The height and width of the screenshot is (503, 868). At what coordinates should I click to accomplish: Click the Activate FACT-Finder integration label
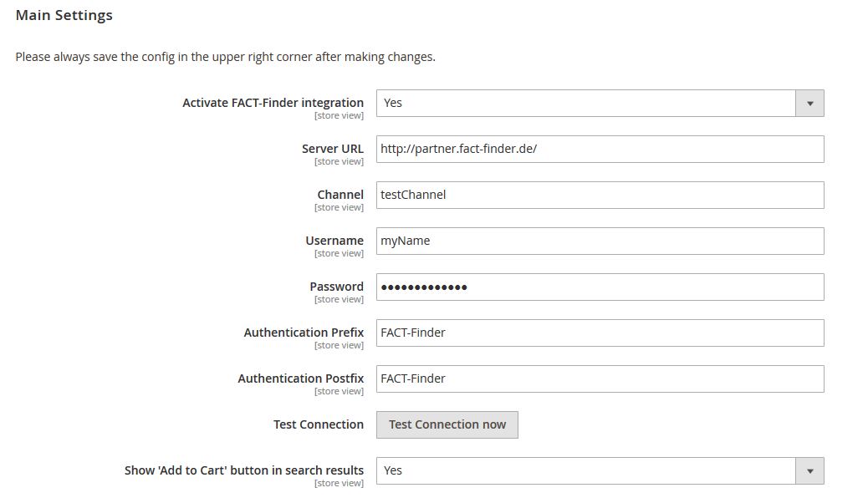(x=273, y=103)
